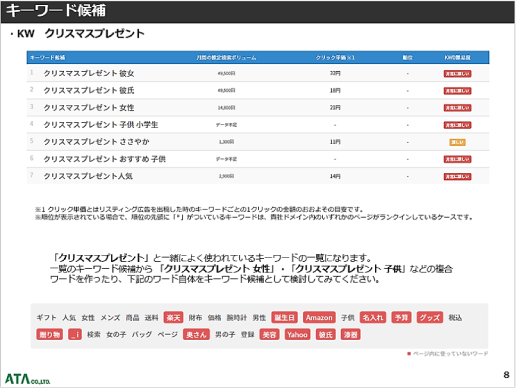Select the キーワード候補 column header
This screenshot has width=516, height=388.
pyautogui.click(x=47, y=58)
